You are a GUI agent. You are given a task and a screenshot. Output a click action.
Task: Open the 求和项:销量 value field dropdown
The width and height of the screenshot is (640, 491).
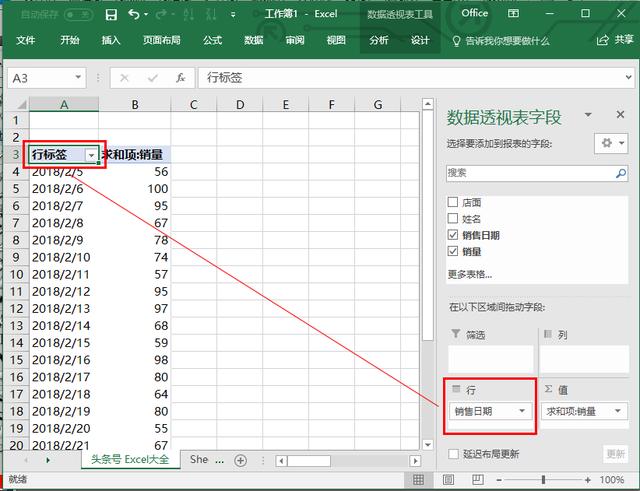[x=618, y=411]
